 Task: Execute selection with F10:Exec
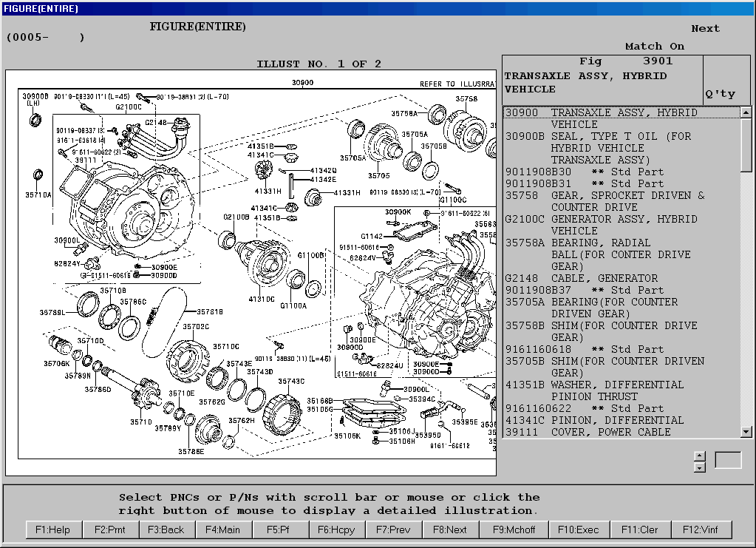point(579,530)
